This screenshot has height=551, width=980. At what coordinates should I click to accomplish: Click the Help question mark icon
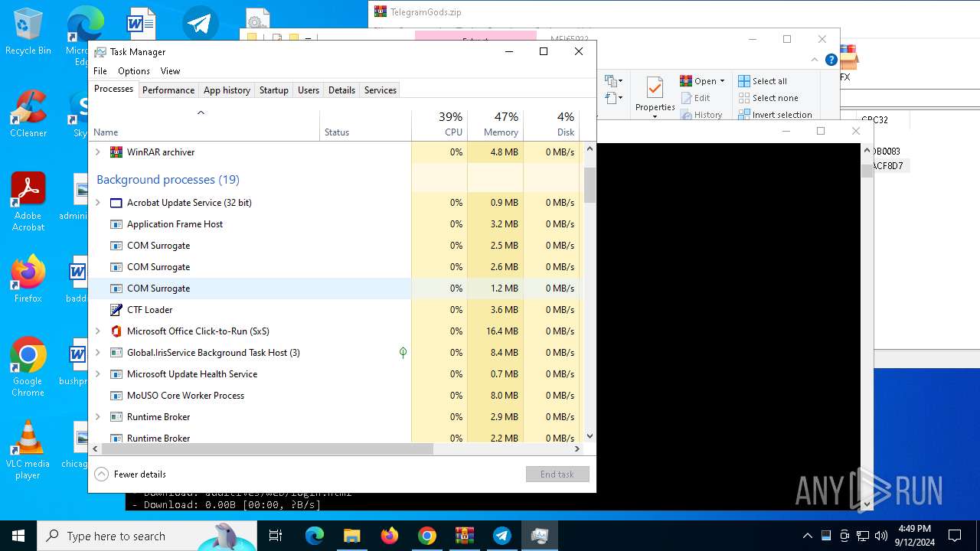click(831, 60)
